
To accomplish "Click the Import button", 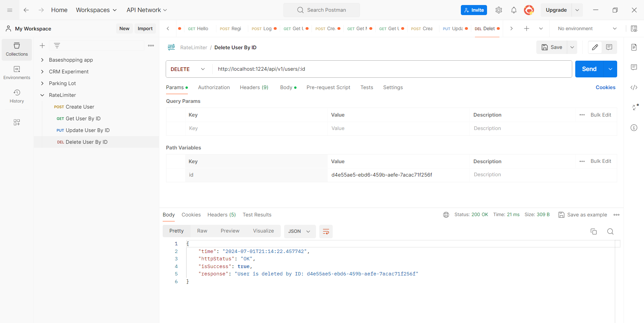I will [145, 28].
